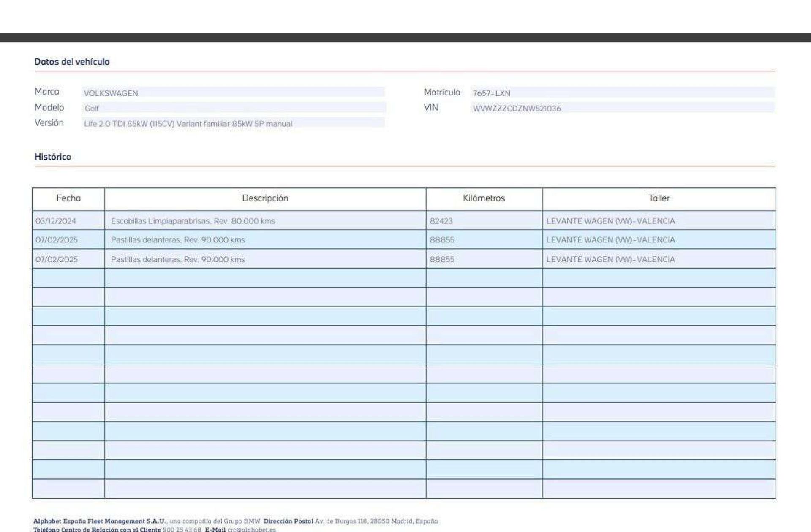Click the 'Datos del vehículo' section heading
Screen dimensions: 811x532
[72, 62]
